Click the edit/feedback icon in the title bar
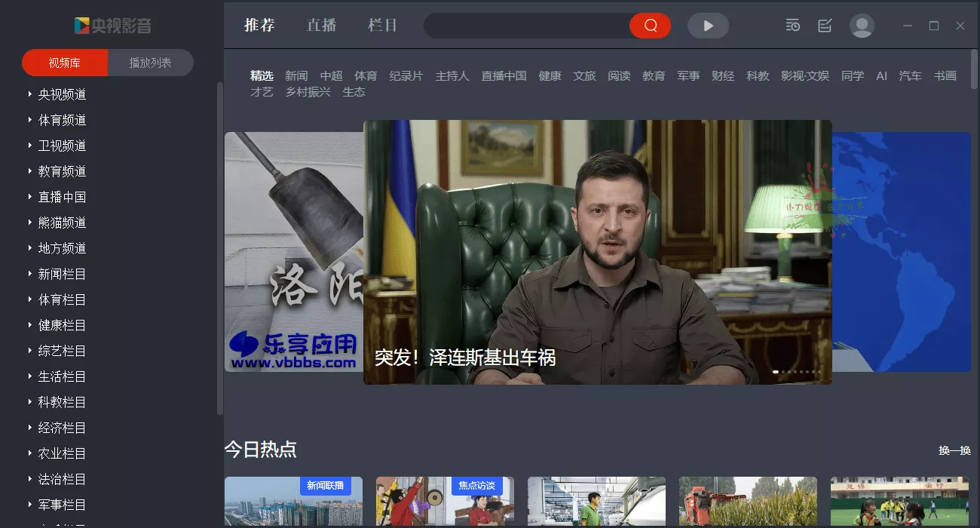Image resolution: width=980 pixels, height=528 pixels. (x=824, y=25)
